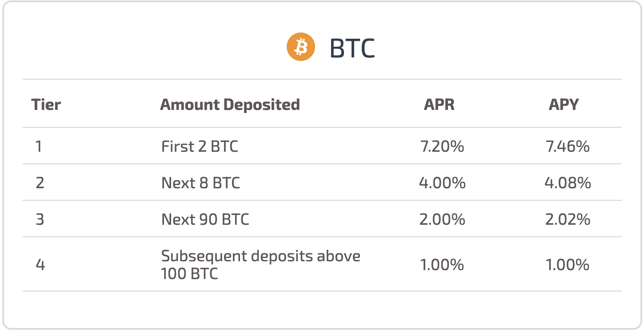Select the 2.00% APR value
Screen dimensions: 644x336
(442, 219)
